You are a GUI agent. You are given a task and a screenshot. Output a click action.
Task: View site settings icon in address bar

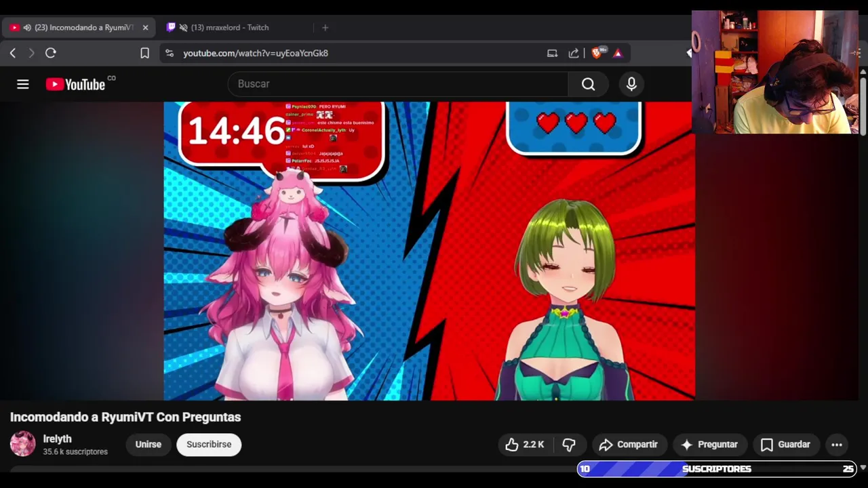coord(170,53)
